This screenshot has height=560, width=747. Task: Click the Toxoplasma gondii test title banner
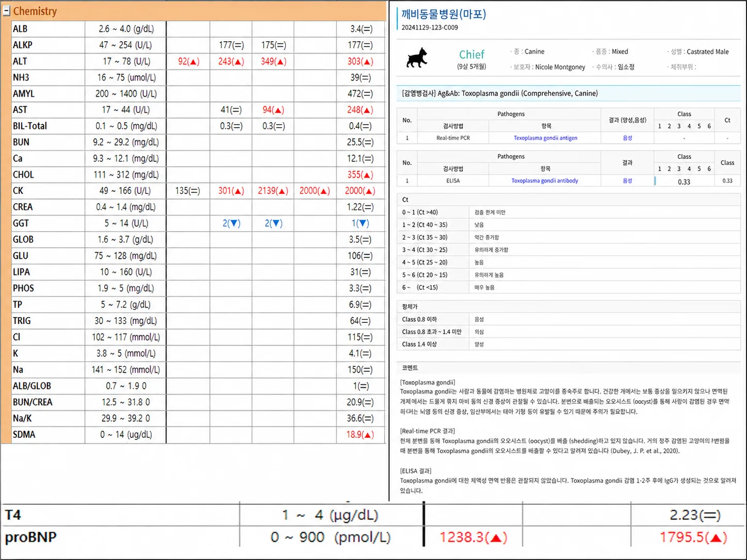tap(569, 93)
